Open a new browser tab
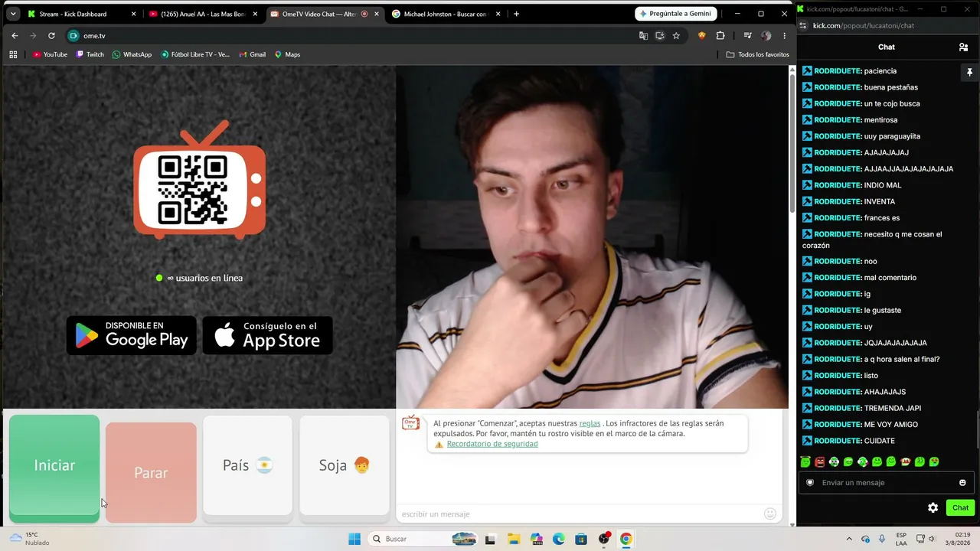This screenshot has width=980, height=551. tap(516, 14)
